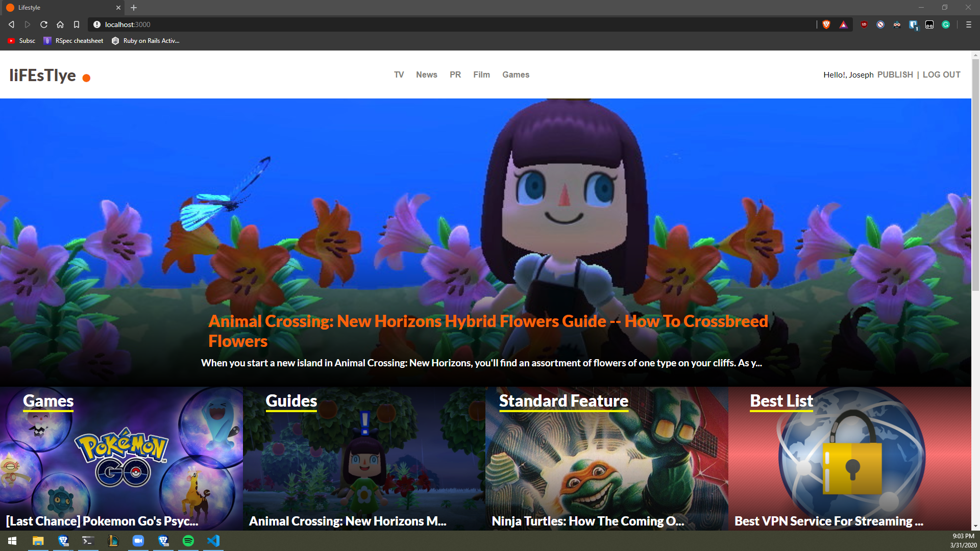This screenshot has width=980, height=551.
Task: Open Spotify from the taskbar
Action: [x=188, y=541]
